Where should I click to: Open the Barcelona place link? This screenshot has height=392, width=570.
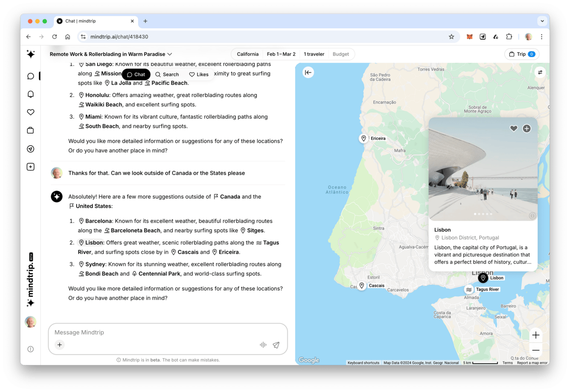tap(95, 221)
